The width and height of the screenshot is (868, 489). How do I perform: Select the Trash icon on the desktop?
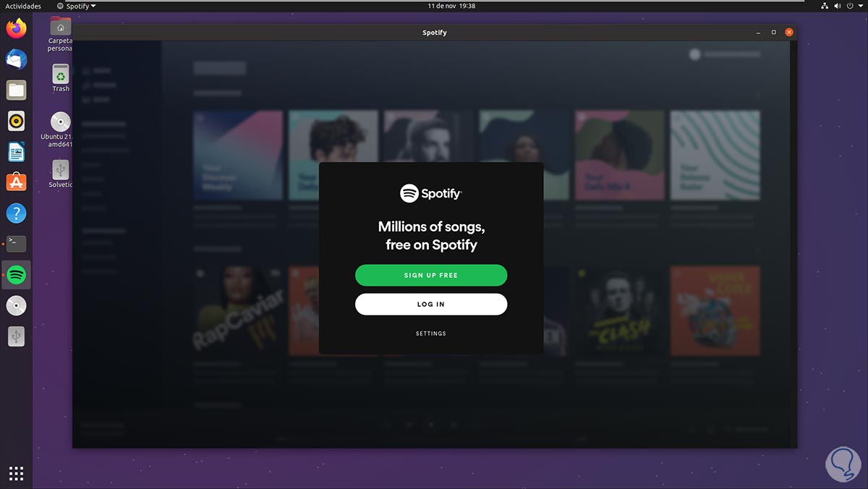pos(61,78)
